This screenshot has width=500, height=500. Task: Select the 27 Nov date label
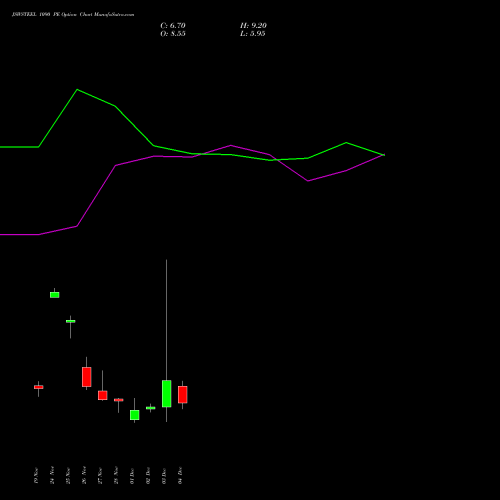100,476
